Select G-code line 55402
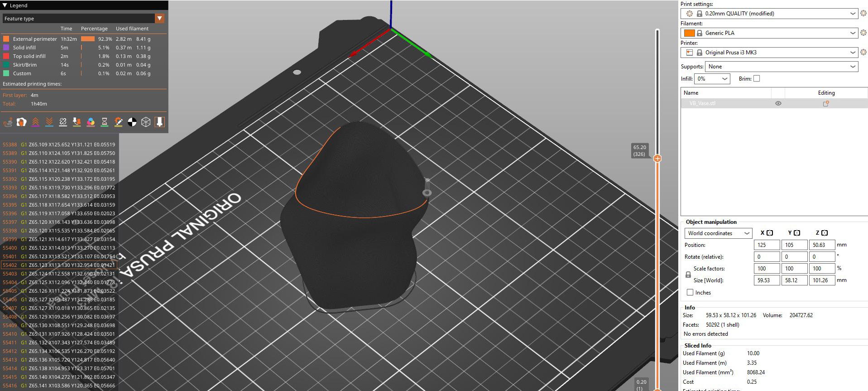 (59, 265)
